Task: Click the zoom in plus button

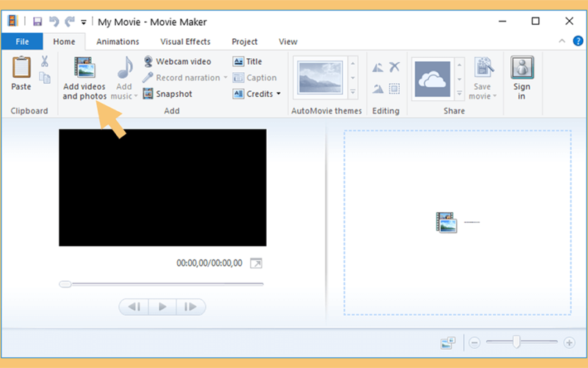Action: point(569,342)
